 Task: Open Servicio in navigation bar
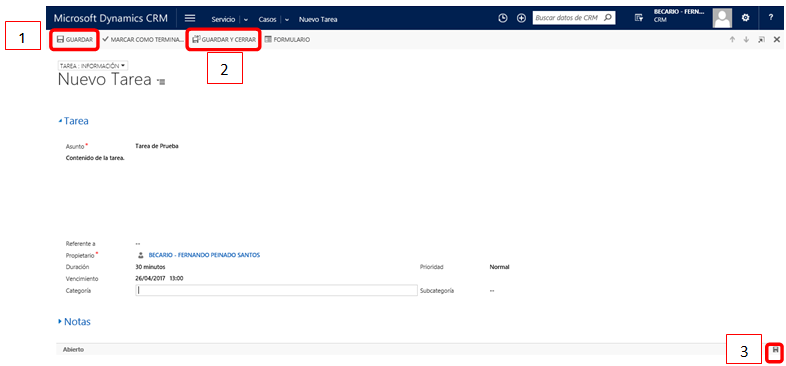pos(223,20)
